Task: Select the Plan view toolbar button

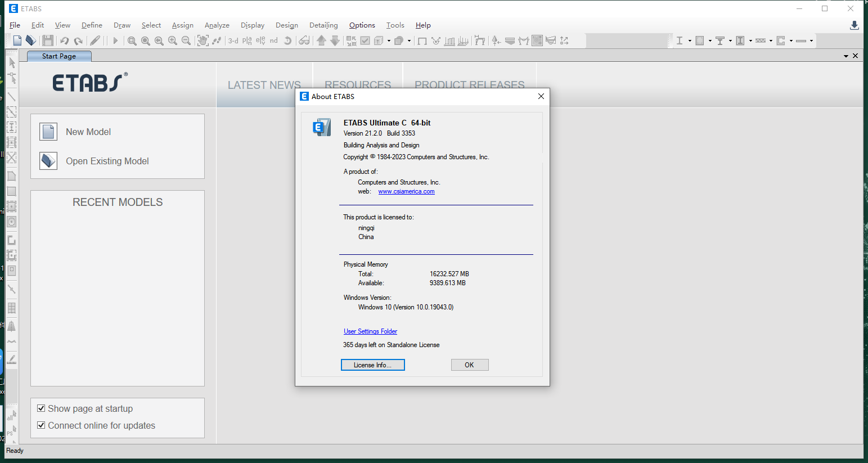Action: coord(247,41)
